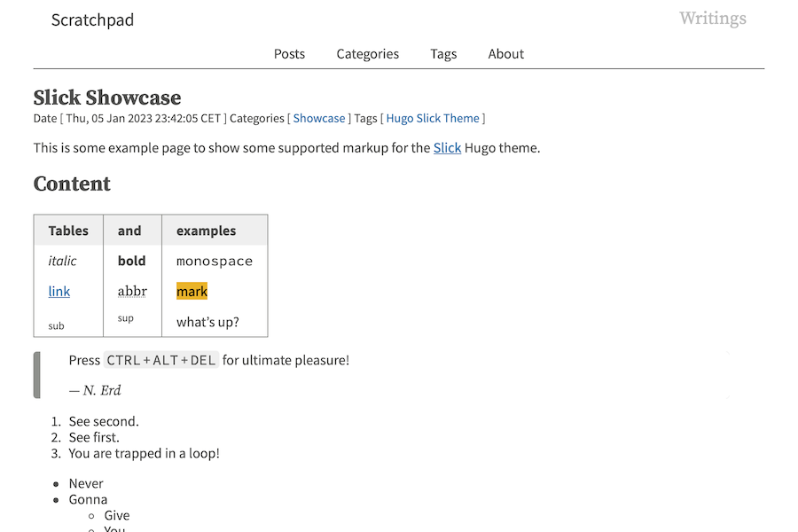Follow the Slick link in the intro paragraph
The height and width of the screenshot is (532, 798).
[x=447, y=148]
